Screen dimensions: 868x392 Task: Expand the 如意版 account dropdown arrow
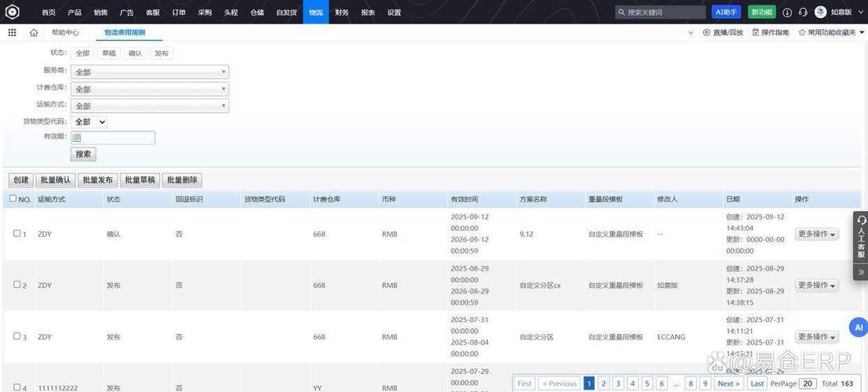(x=860, y=13)
